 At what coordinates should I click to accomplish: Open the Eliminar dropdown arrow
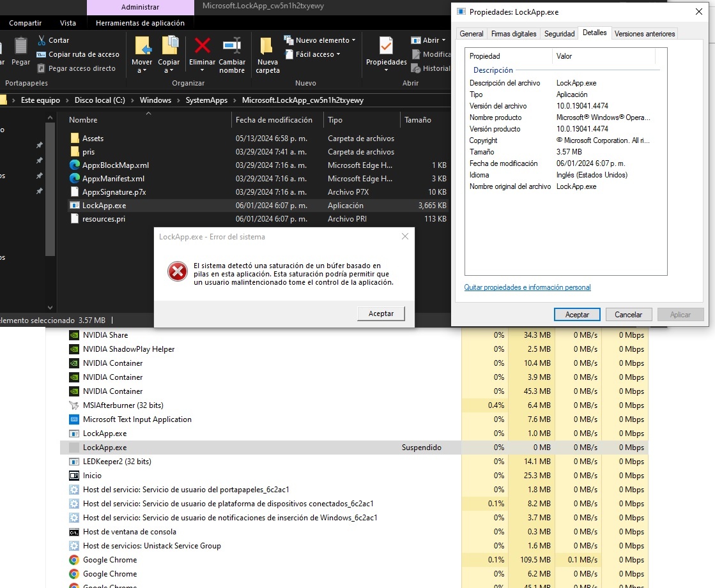tap(202, 70)
